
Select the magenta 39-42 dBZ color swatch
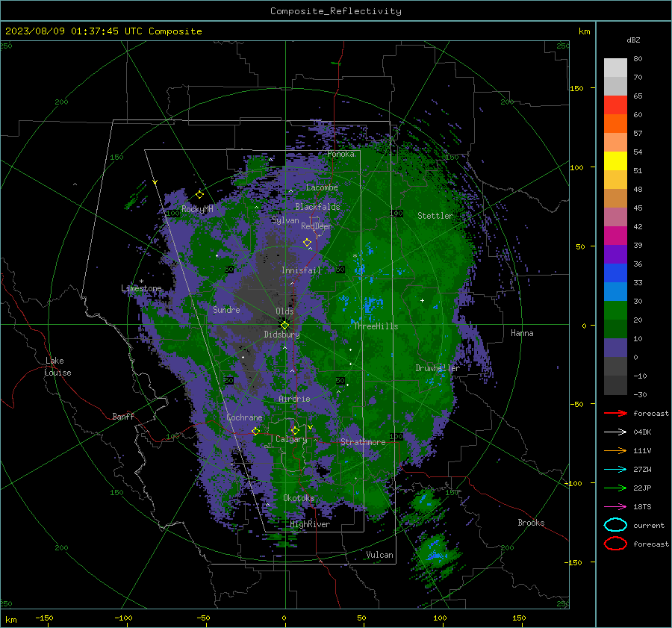pos(615,235)
